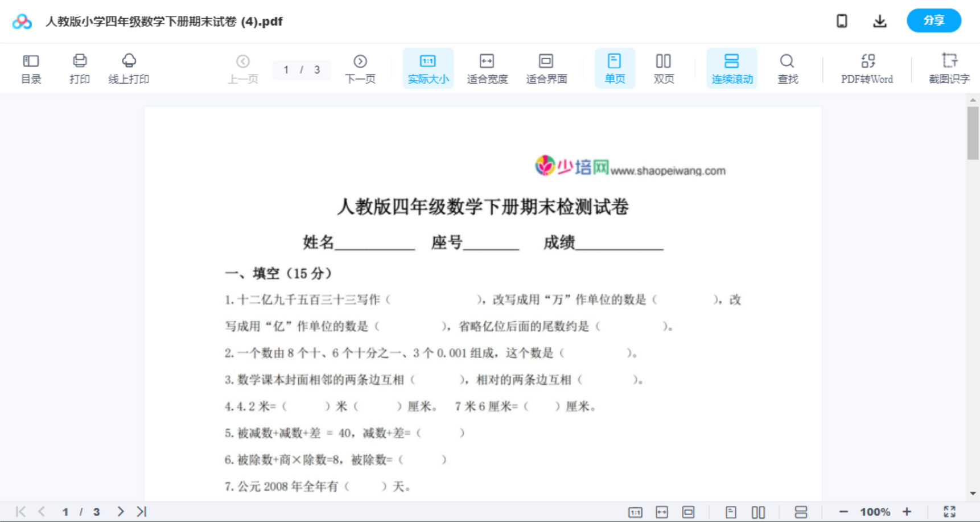Click single page icon in bottom bar
This screenshot has height=522, width=980.
tap(731, 512)
